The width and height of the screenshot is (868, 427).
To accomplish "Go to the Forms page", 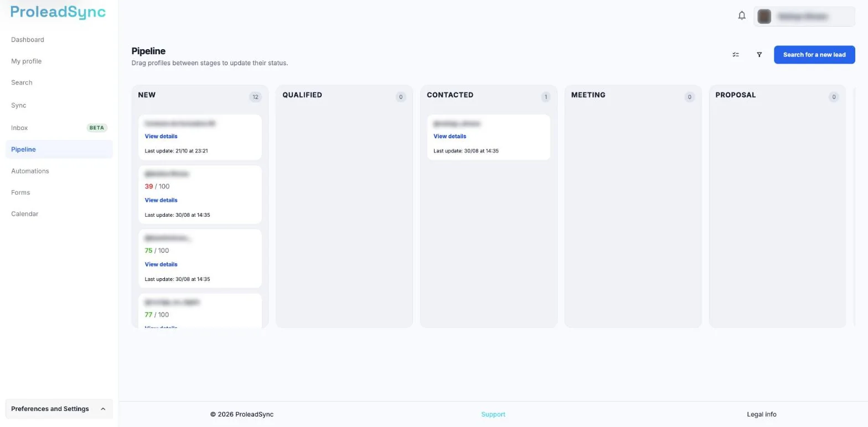I will 20,192.
